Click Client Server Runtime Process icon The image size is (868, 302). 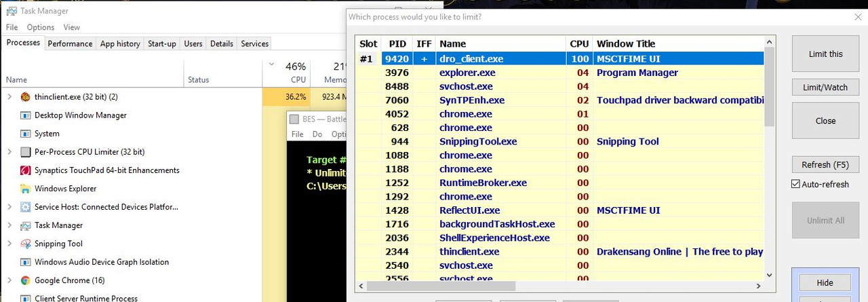click(26, 298)
